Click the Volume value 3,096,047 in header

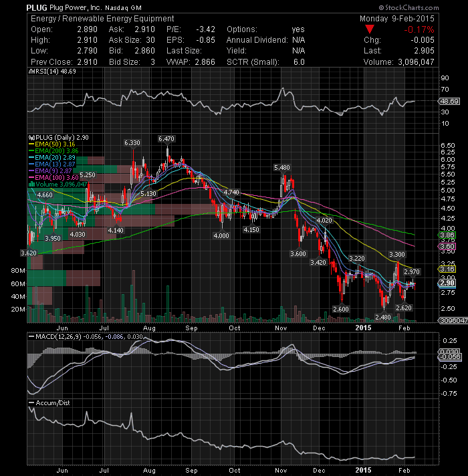(416, 62)
